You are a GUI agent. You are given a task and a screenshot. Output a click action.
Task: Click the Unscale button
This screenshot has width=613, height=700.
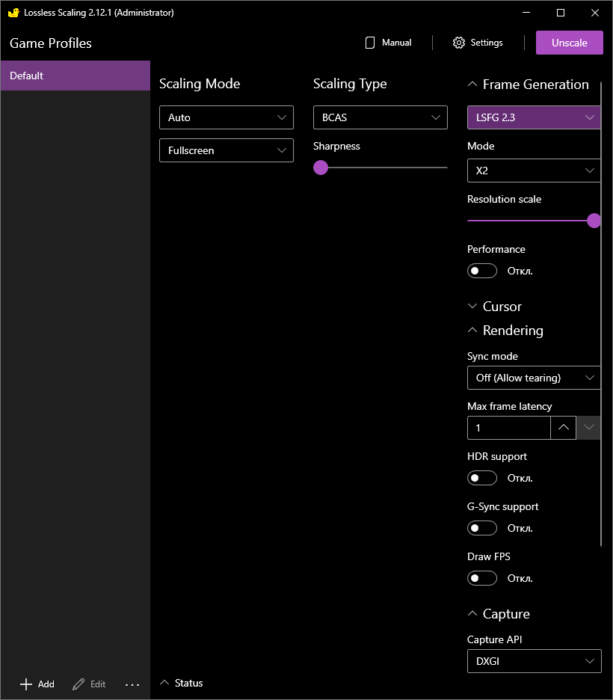[570, 43]
